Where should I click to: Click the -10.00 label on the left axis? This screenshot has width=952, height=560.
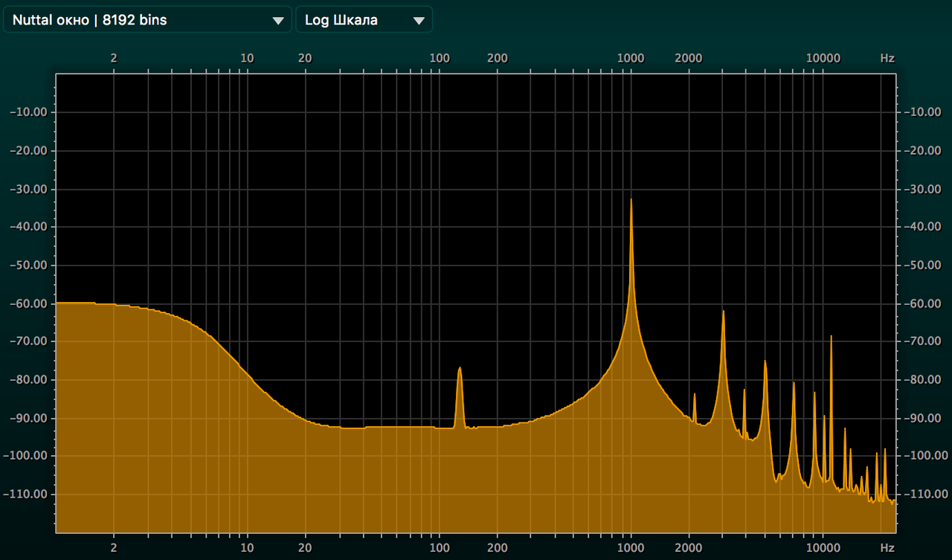pyautogui.click(x=30, y=112)
